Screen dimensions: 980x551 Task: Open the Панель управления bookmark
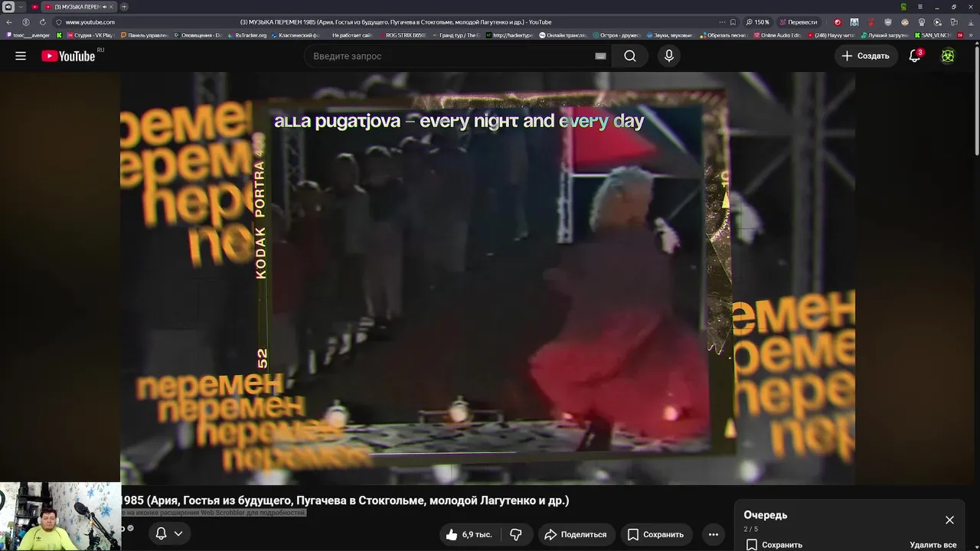tap(143, 35)
